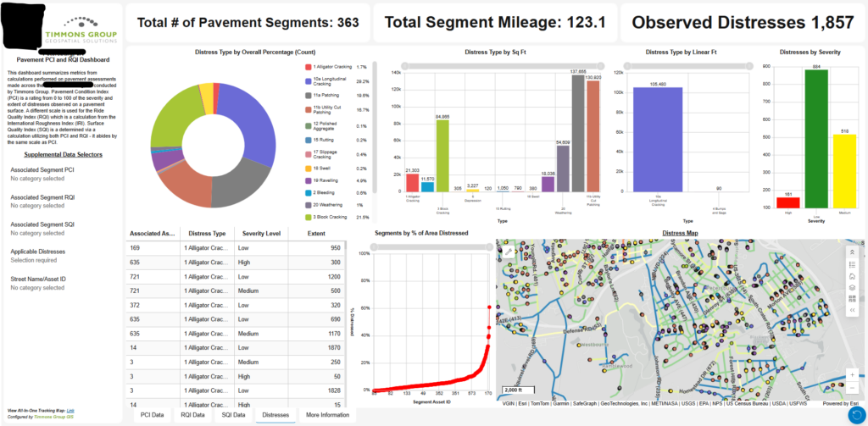Click the red High severity bar

tap(788, 202)
